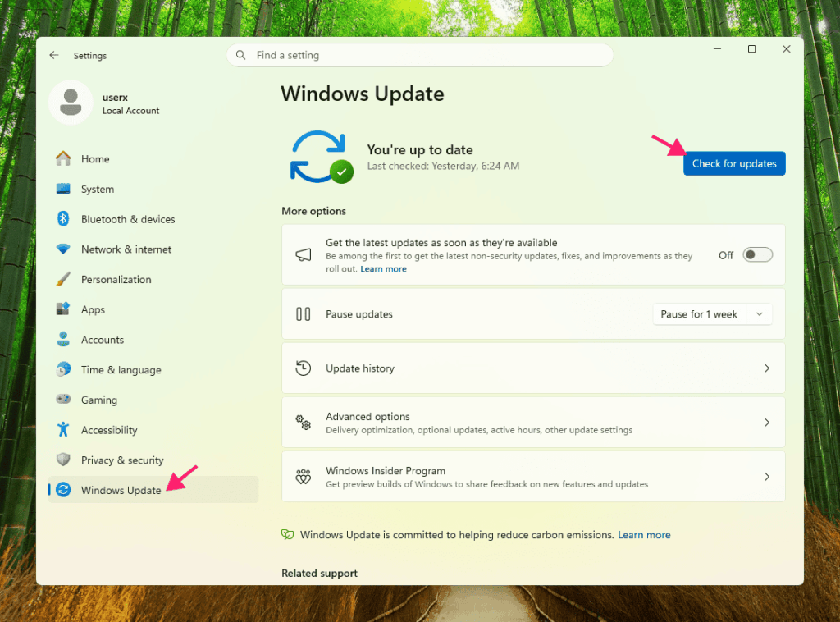Screen dimensions: 840x622
Task: Click You're up to date status text
Action: [x=419, y=149]
